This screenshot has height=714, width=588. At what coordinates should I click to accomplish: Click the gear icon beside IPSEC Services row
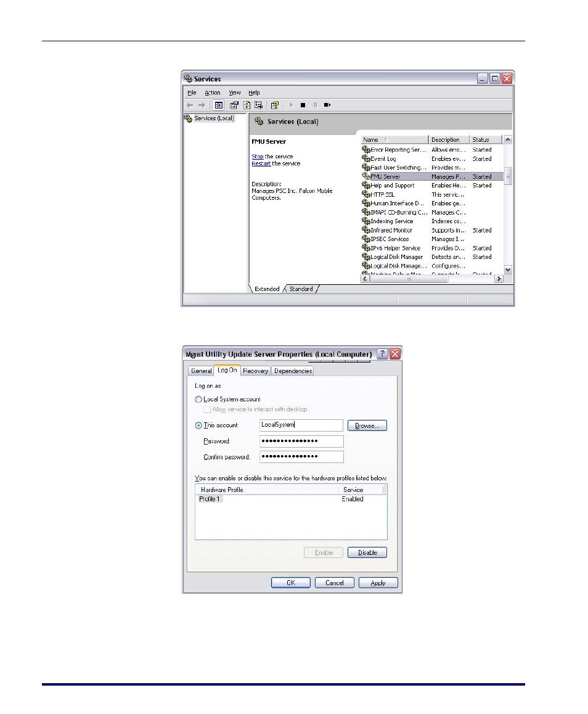pyautogui.click(x=366, y=239)
